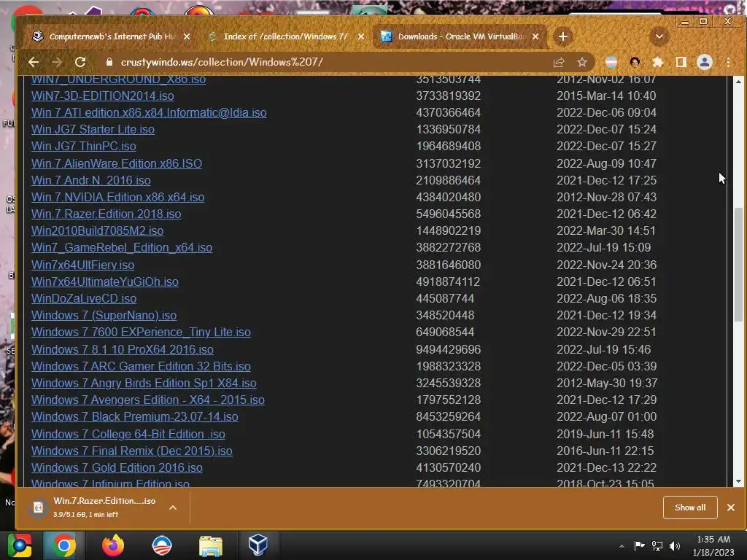View site security lock icon
The image size is (747, 560).
109,62
